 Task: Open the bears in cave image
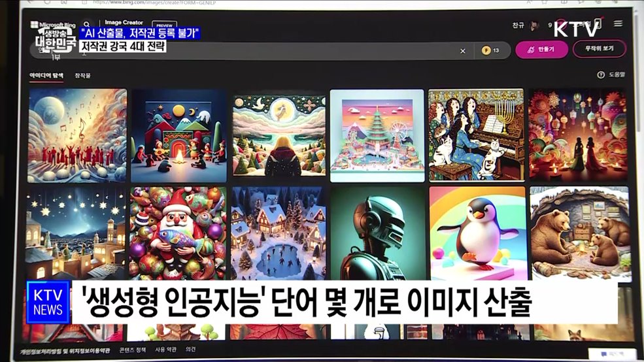pos(579,233)
